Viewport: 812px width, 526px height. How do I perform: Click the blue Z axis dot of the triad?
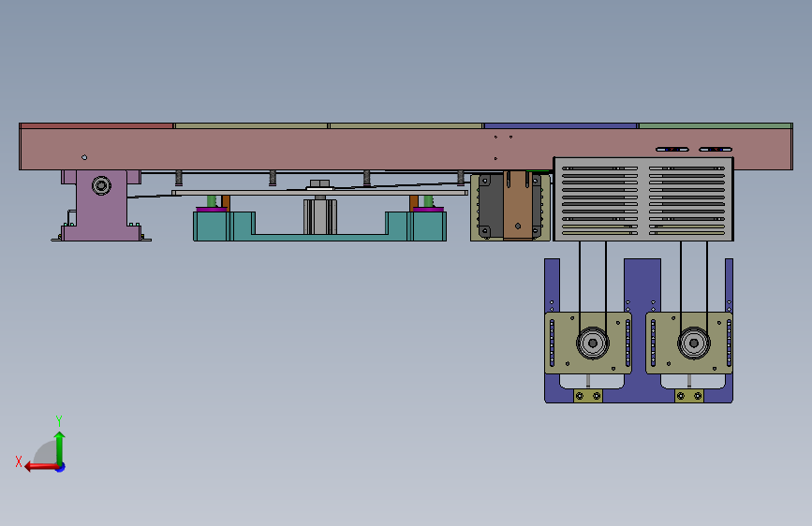click(61, 467)
